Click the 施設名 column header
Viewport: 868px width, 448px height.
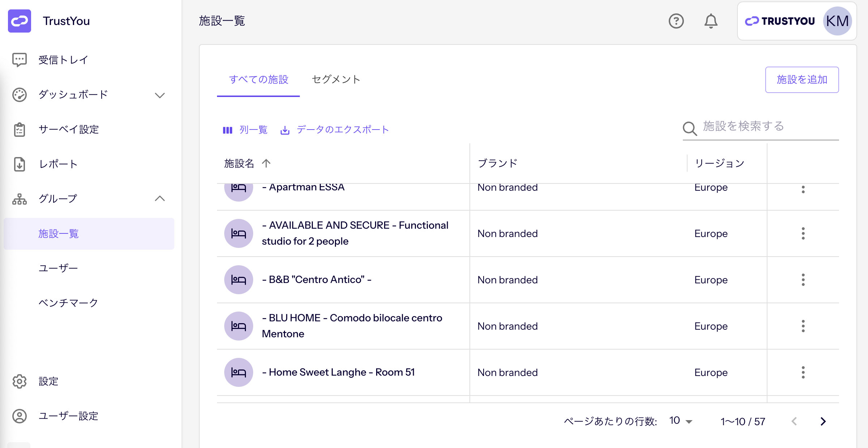click(239, 163)
